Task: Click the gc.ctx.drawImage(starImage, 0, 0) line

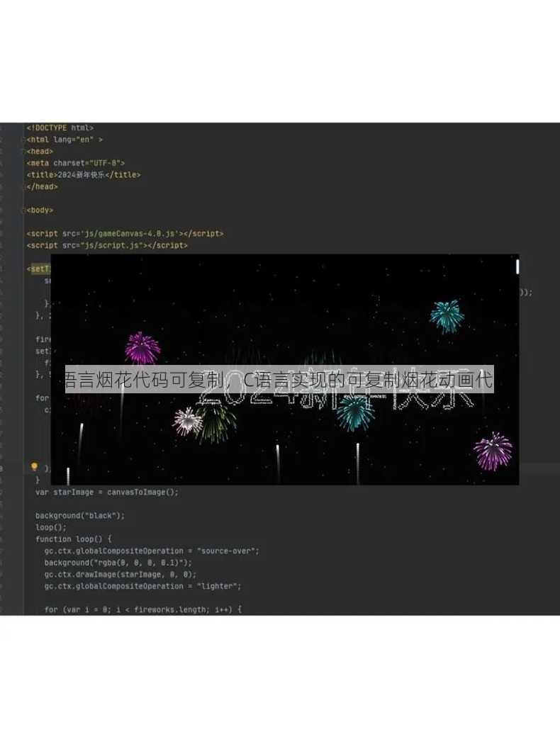Action: (121, 574)
